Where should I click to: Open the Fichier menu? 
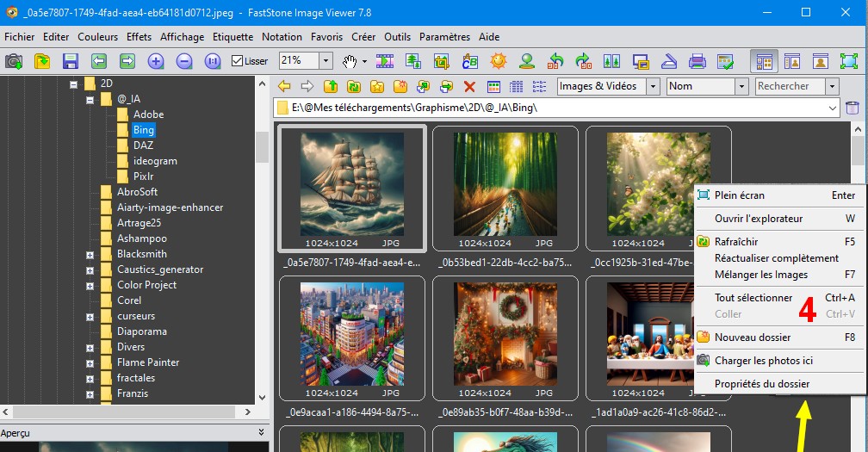[x=19, y=37]
